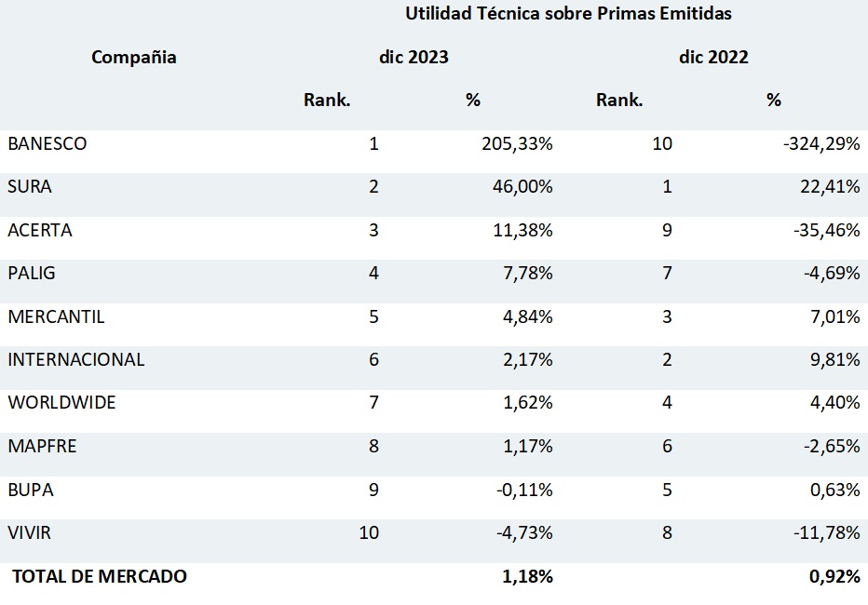Select the 46,00% value for SURA

522,187
